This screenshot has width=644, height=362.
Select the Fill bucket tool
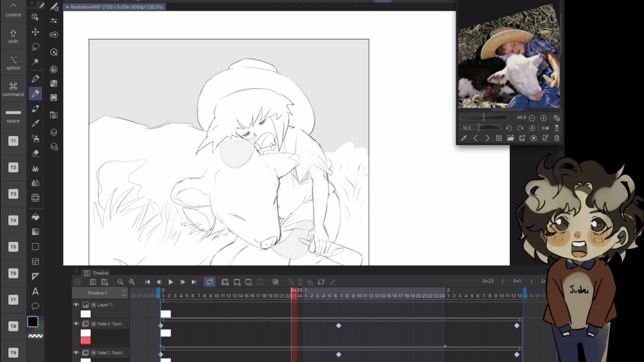pos(35,217)
